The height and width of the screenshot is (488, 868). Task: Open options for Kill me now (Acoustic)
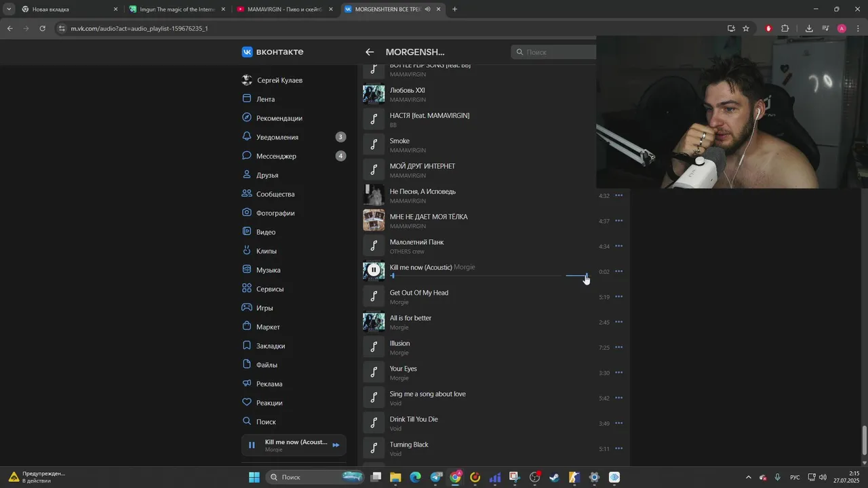pyautogui.click(x=618, y=271)
